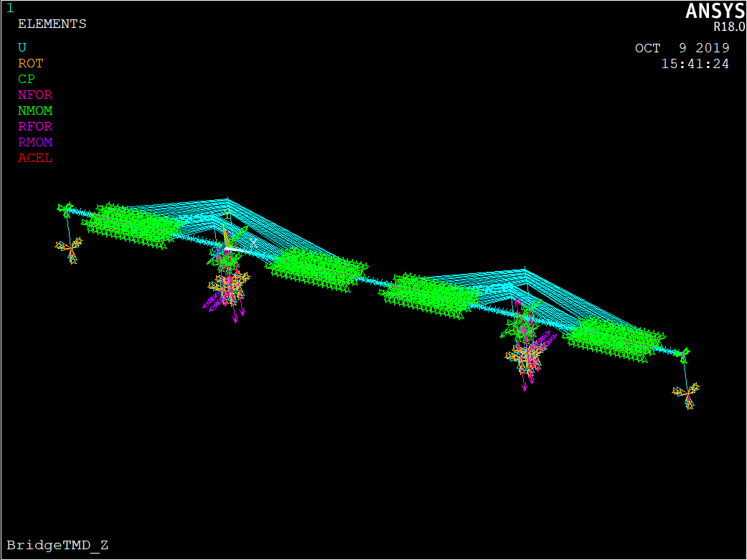Viewport: 747px width, 560px height.
Task: Click the BridgeTMD_Z title text
Action: tap(57, 545)
